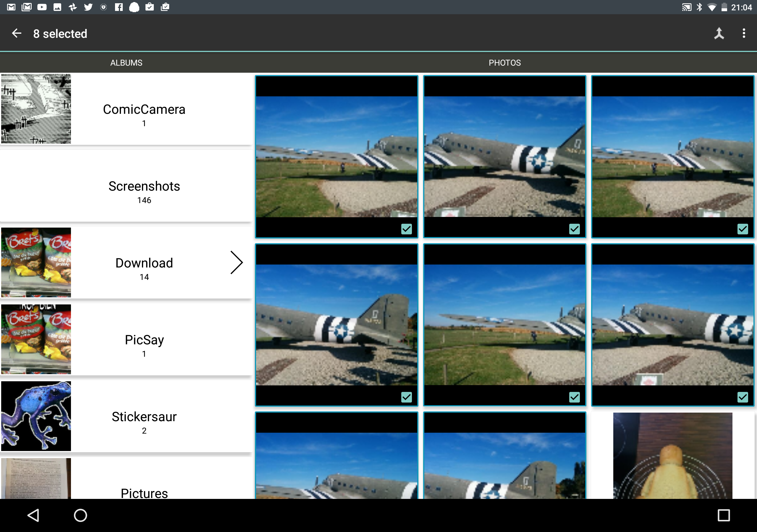
Task: Open the Gmail notification icon in status bar
Action: click(x=11, y=7)
